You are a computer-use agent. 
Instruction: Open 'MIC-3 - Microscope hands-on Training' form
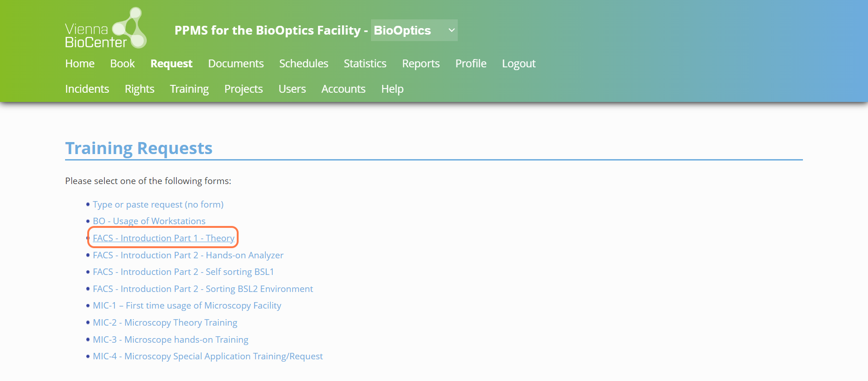coord(171,339)
